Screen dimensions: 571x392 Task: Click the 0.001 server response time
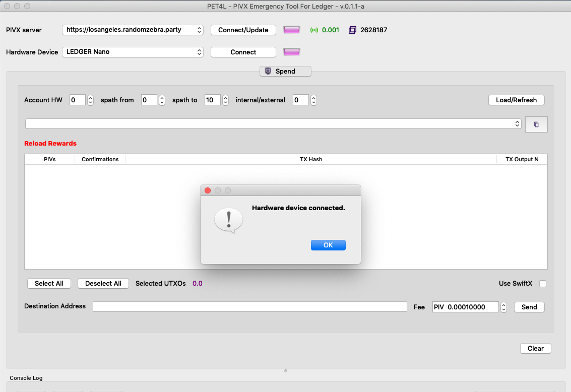coord(331,30)
